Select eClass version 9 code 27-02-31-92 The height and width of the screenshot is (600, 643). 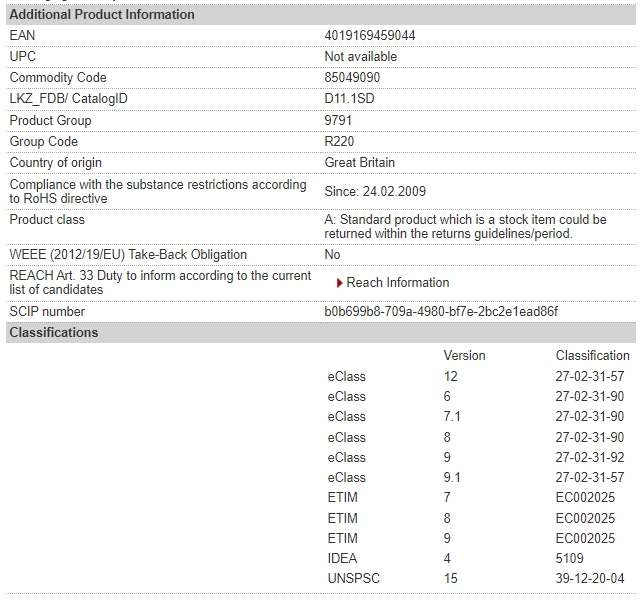[x=590, y=458]
